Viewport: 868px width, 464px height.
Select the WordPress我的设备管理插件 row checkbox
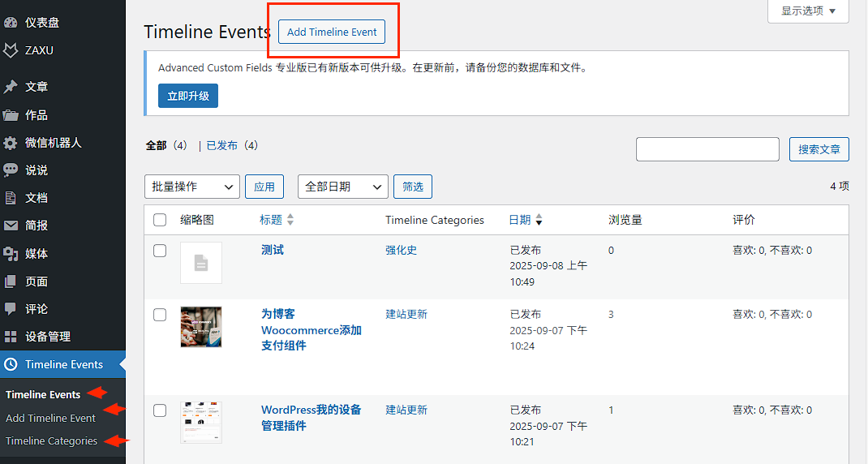[x=160, y=410]
